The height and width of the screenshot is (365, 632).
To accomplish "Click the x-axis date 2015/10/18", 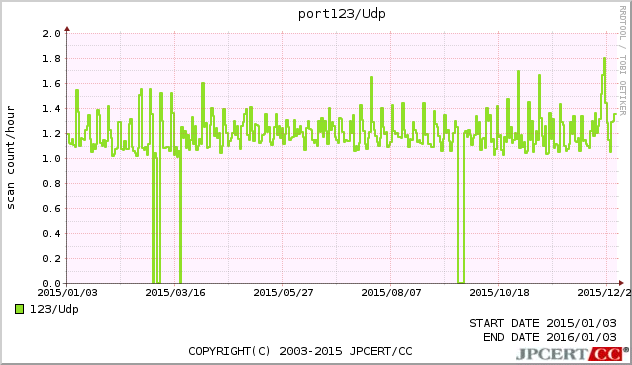I will coord(499,292).
